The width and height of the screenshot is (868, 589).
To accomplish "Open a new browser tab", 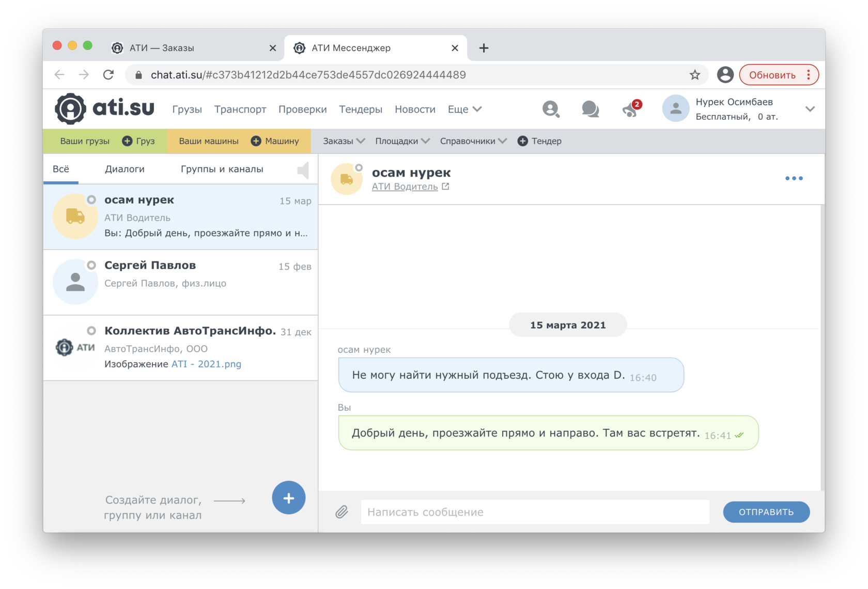I will 484,48.
